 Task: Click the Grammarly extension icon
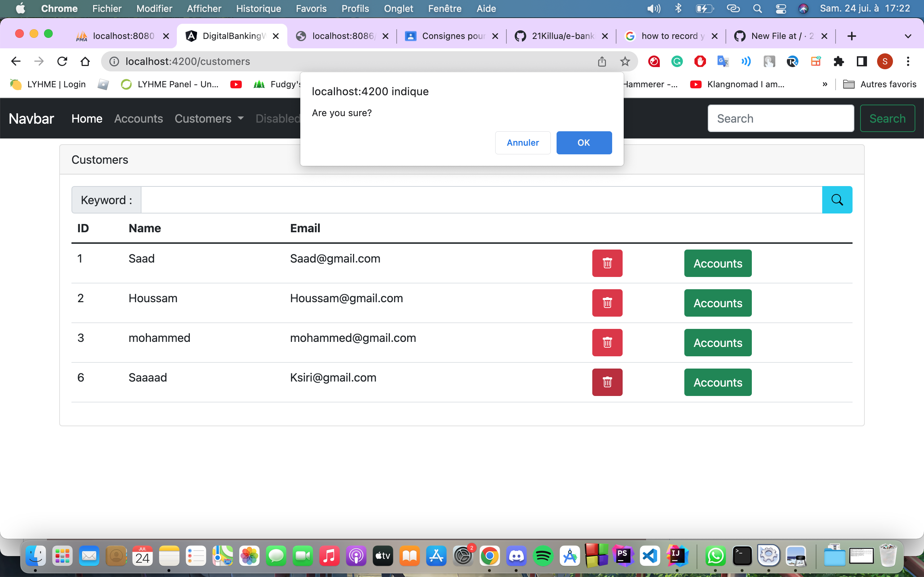677,61
